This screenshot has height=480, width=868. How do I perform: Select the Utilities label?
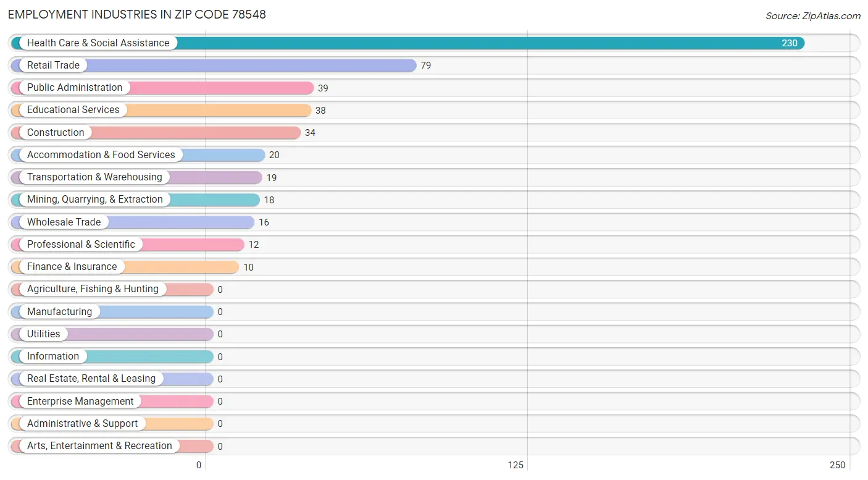(44, 334)
